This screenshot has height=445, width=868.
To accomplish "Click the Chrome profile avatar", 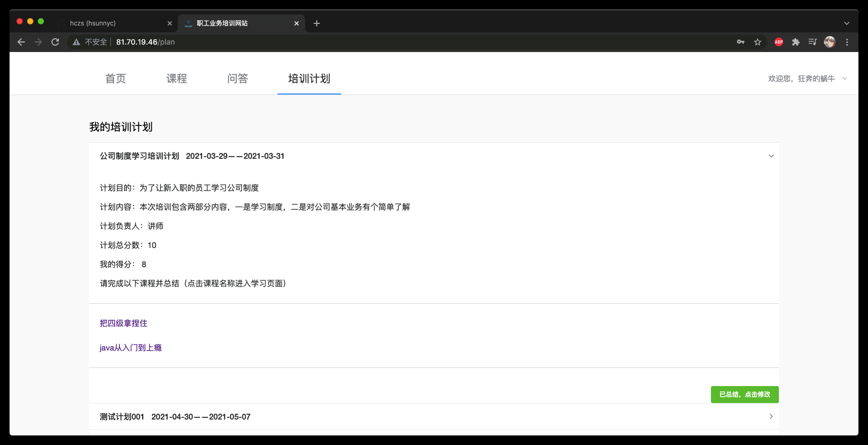I will point(830,42).
